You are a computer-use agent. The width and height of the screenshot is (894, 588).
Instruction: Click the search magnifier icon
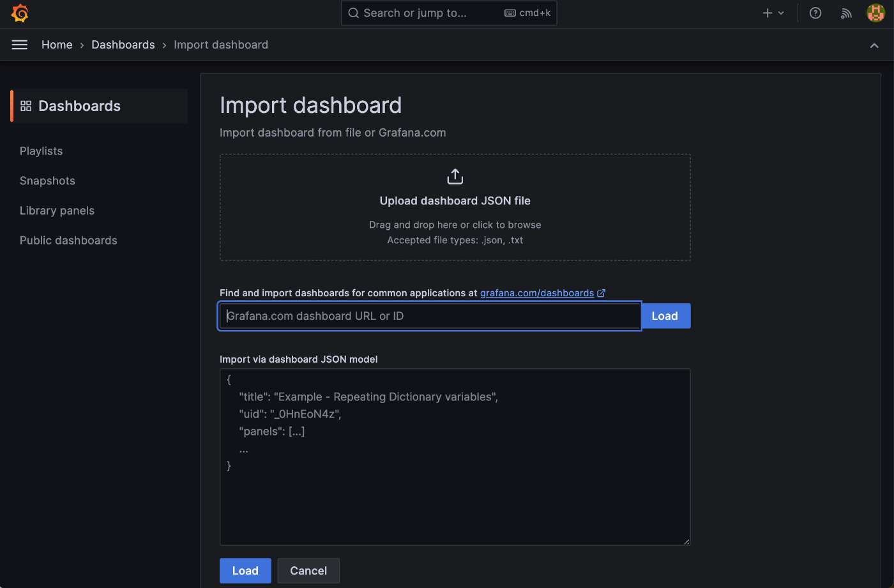click(354, 13)
